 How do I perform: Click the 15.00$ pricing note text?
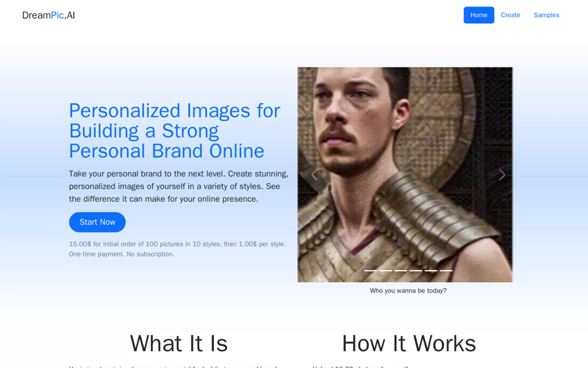[x=177, y=249]
